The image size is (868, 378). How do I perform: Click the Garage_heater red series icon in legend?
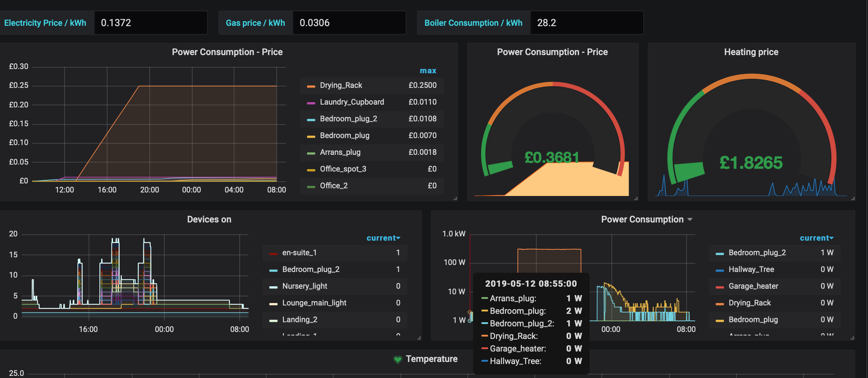coord(720,287)
